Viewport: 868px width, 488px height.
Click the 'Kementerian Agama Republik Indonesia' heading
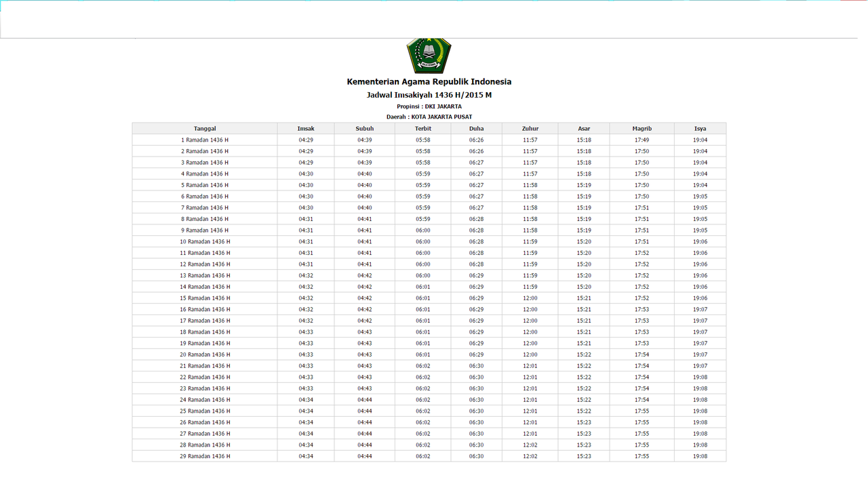tap(429, 82)
